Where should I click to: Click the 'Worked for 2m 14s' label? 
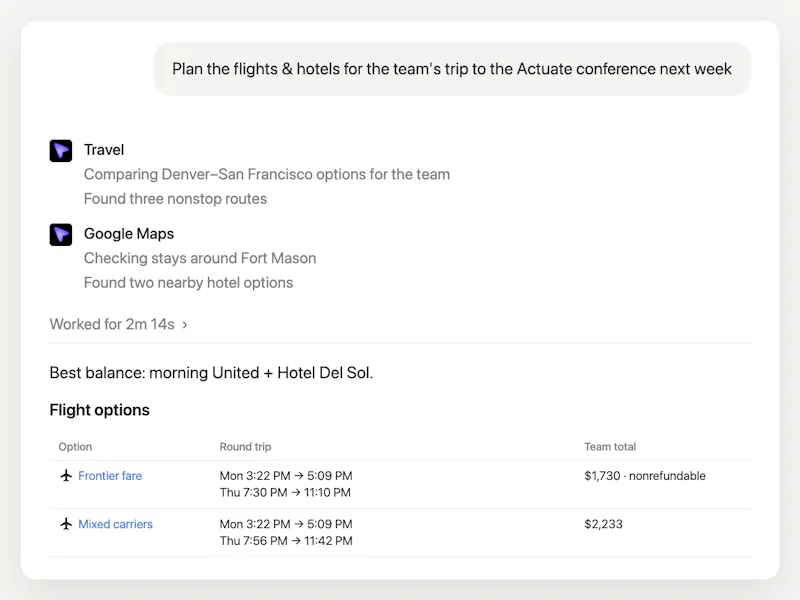coord(112,324)
